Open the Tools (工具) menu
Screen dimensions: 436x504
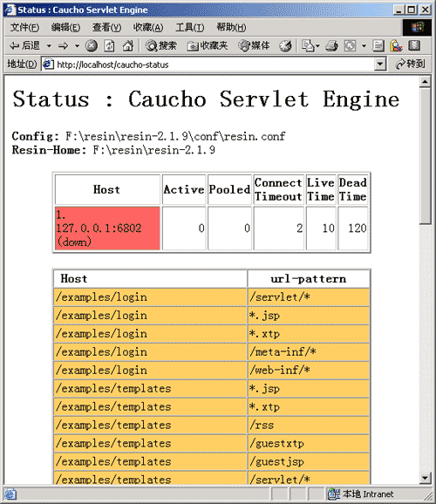pos(190,28)
